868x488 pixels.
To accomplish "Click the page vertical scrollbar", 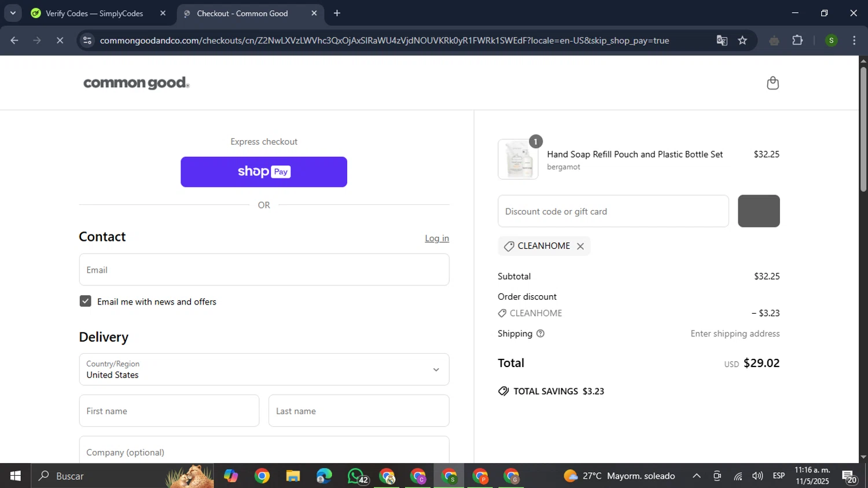I will 863,130.
